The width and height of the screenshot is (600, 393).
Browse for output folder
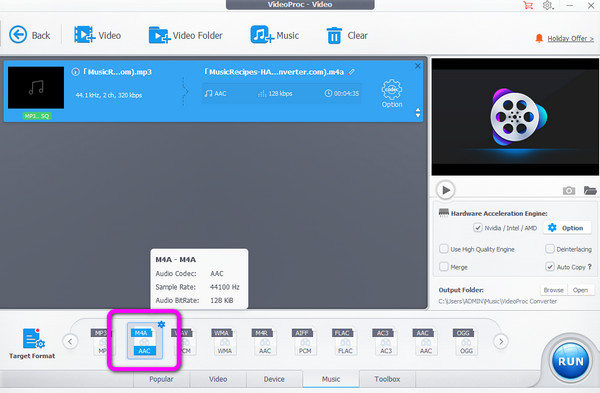coord(554,290)
